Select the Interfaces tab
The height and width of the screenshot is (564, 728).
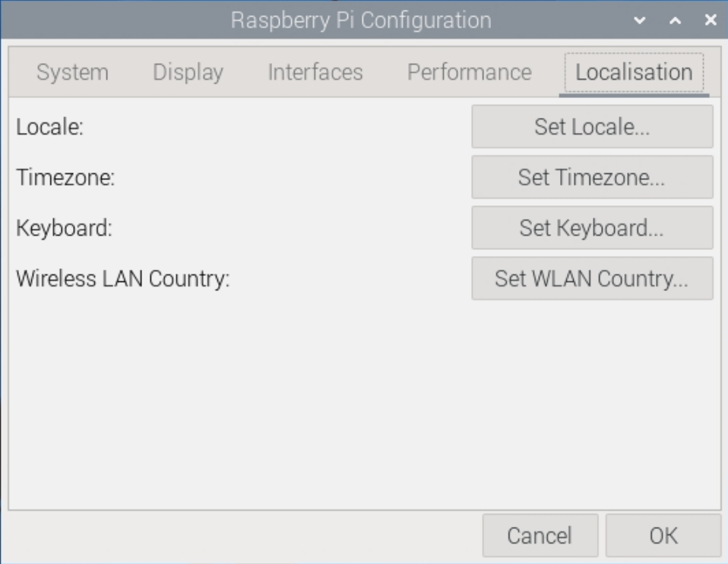(x=314, y=72)
